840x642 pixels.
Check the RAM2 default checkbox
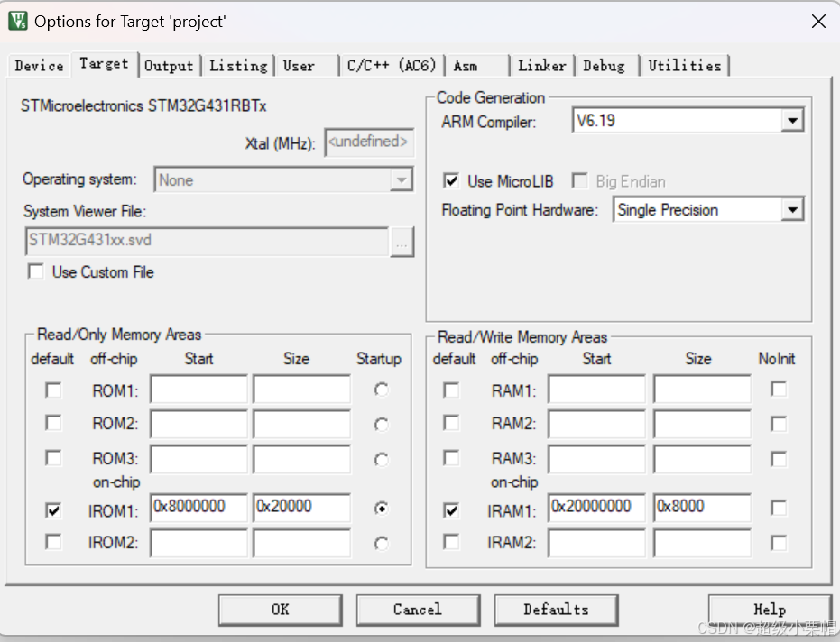pos(451,423)
